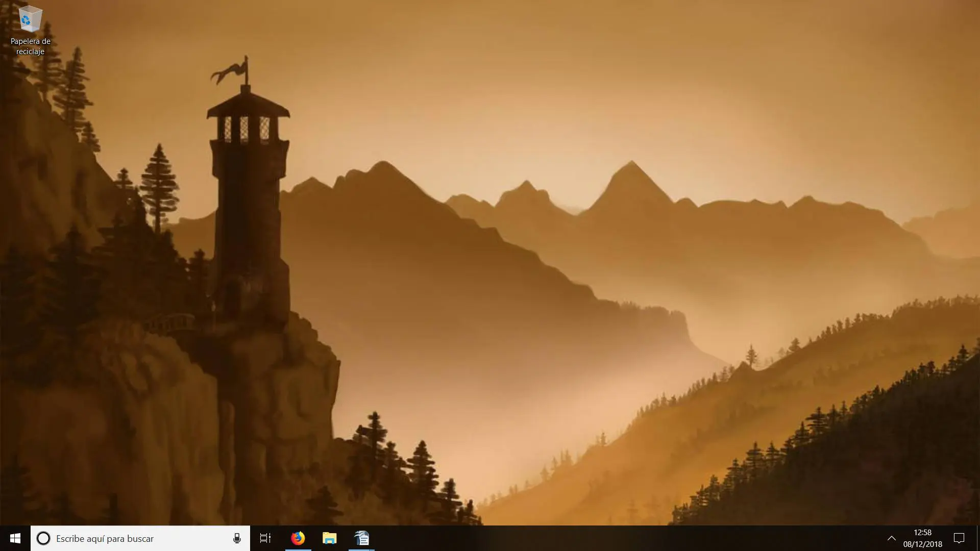Select the Papelera de reciclaje desktop icon
The image size is (980, 551).
coord(31,31)
